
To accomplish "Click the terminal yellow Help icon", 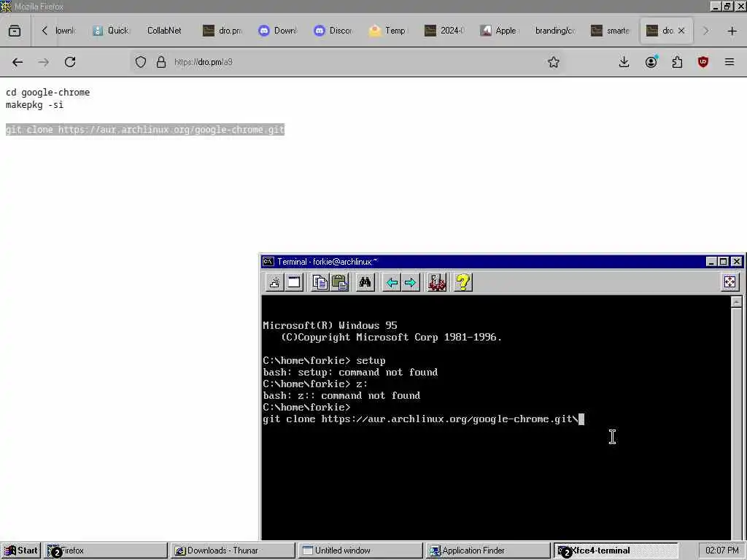I will (x=463, y=282).
